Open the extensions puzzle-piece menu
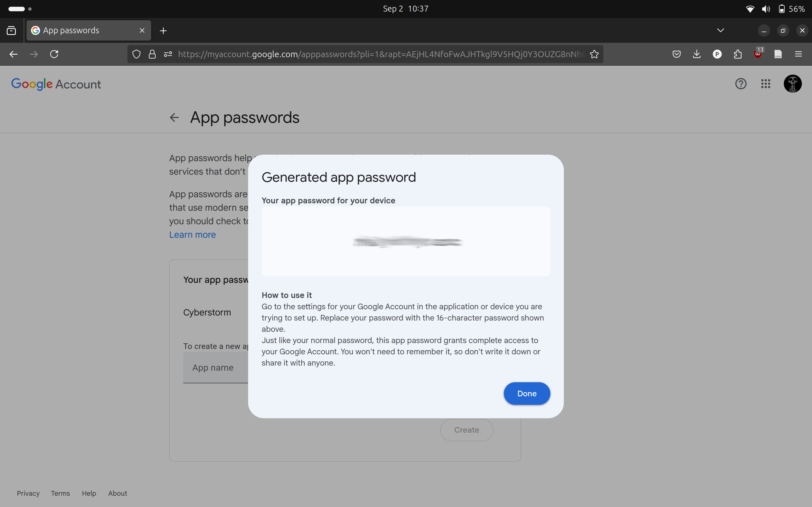 pyautogui.click(x=738, y=54)
